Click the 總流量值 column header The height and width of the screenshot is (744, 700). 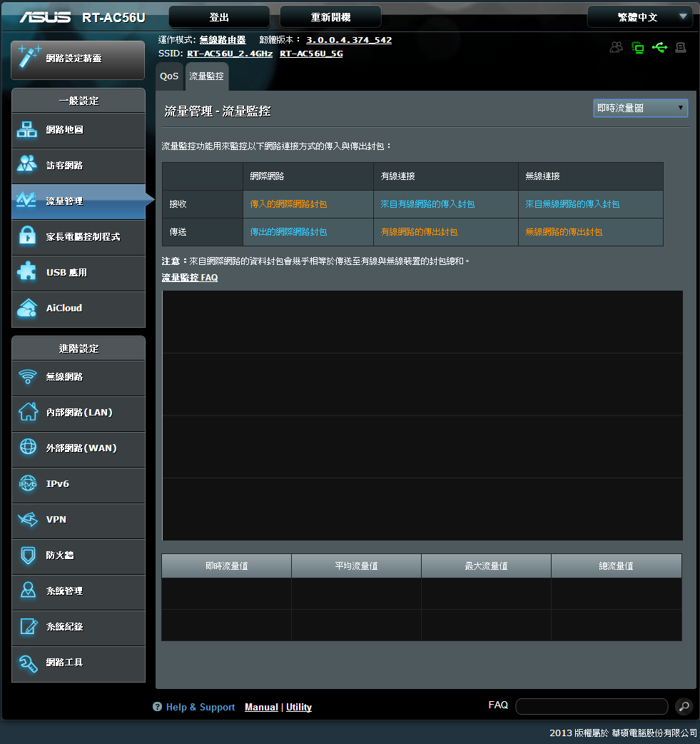pyautogui.click(x=616, y=565)
